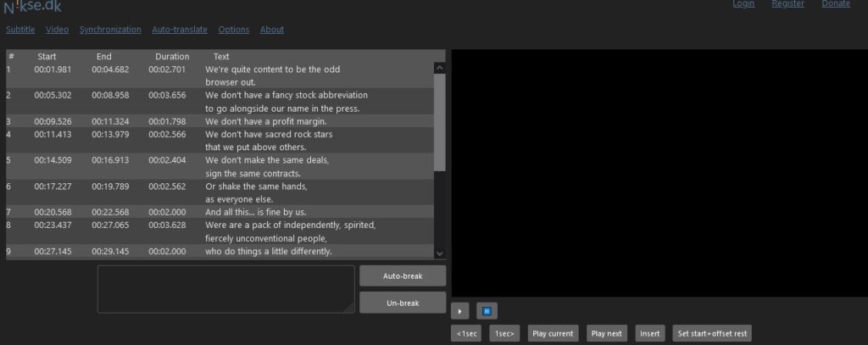Open the Subtitle menu
Image resolution: width=868 pixels, height=345 pixels.
(20, 30)
